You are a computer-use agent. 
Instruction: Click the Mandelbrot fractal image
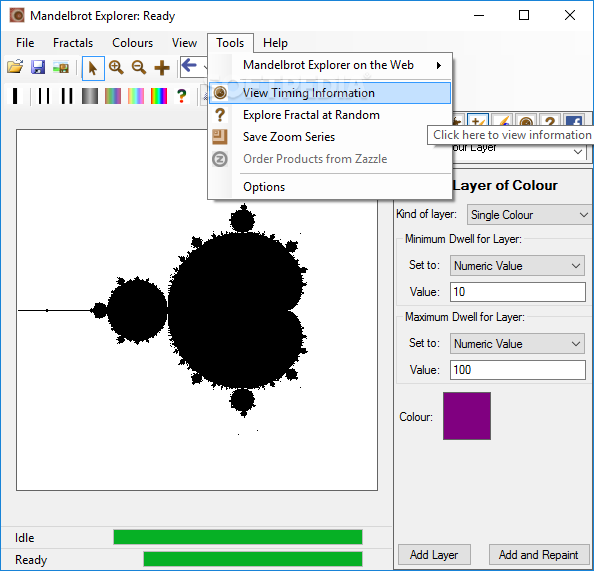[197, 310]
